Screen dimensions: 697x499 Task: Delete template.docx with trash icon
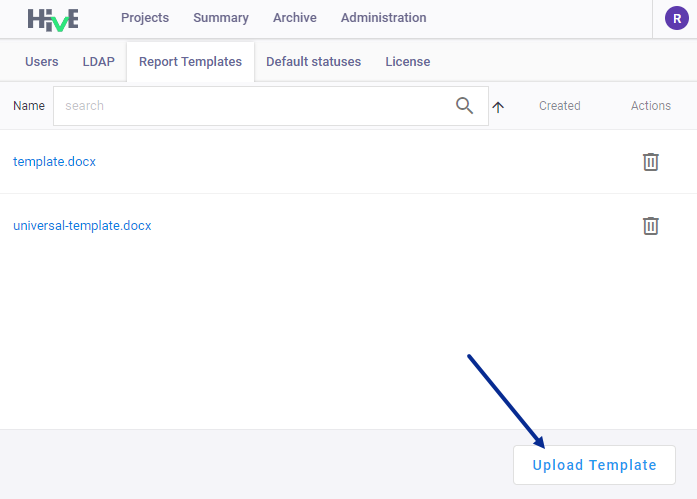pos(650,162)
